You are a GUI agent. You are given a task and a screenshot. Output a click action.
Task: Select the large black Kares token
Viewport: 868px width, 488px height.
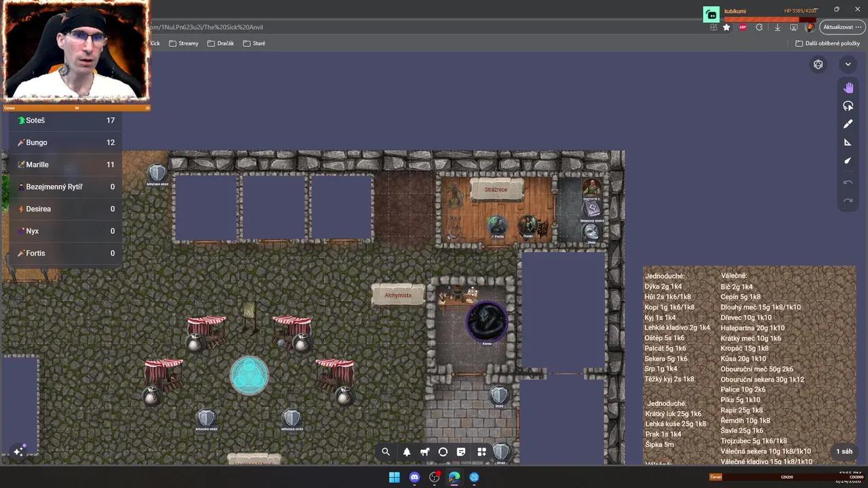(487, 321)
